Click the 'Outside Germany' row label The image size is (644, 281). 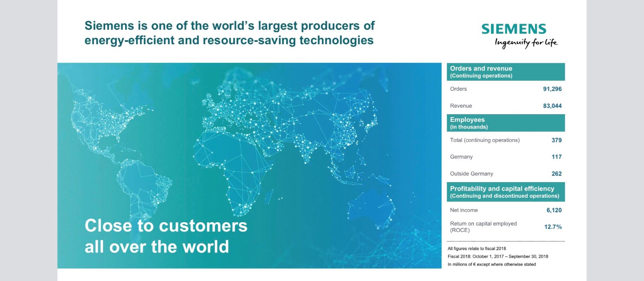(471, 174)
